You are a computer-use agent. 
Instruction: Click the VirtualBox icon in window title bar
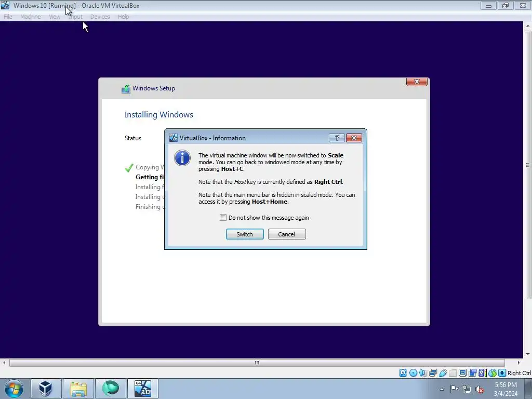pos(5,5)
